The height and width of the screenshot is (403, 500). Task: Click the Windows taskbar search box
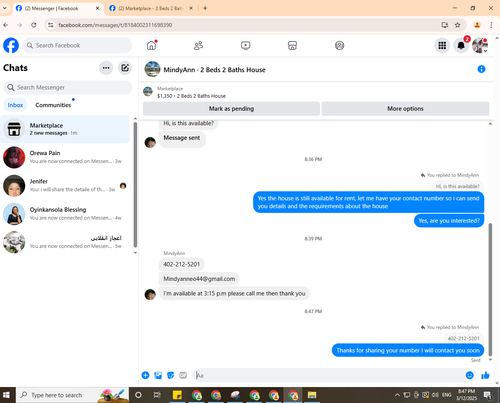coord(72,395)
